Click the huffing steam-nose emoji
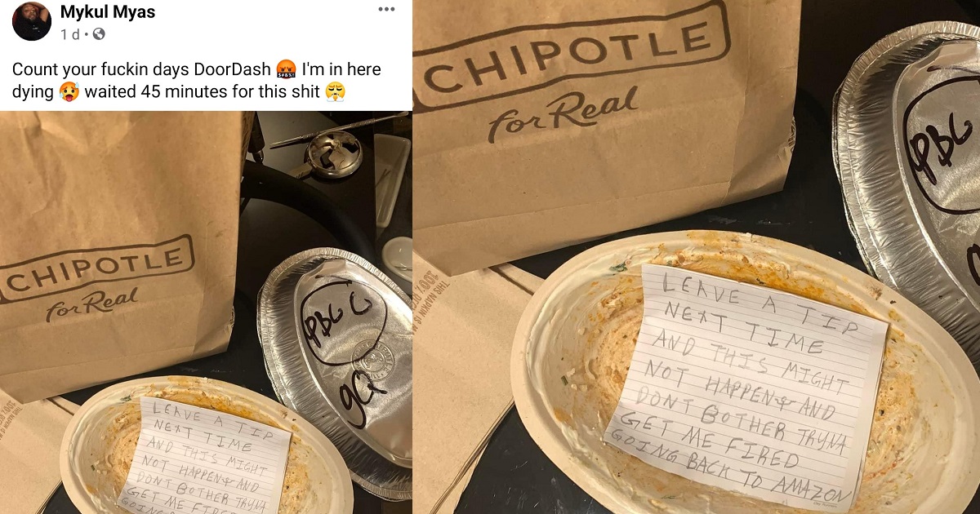Screen dimensions: 980x514 (x=335, y=91)
